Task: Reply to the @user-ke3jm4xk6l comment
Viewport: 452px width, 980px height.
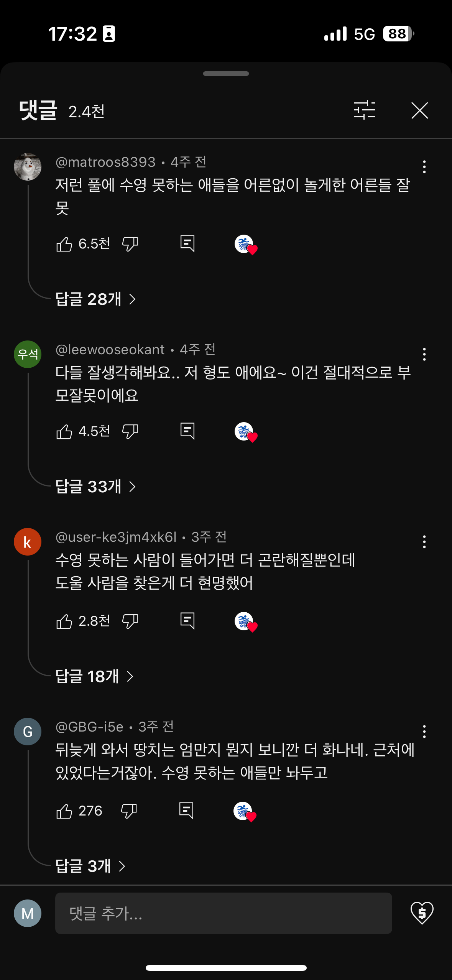Action: 187,621
